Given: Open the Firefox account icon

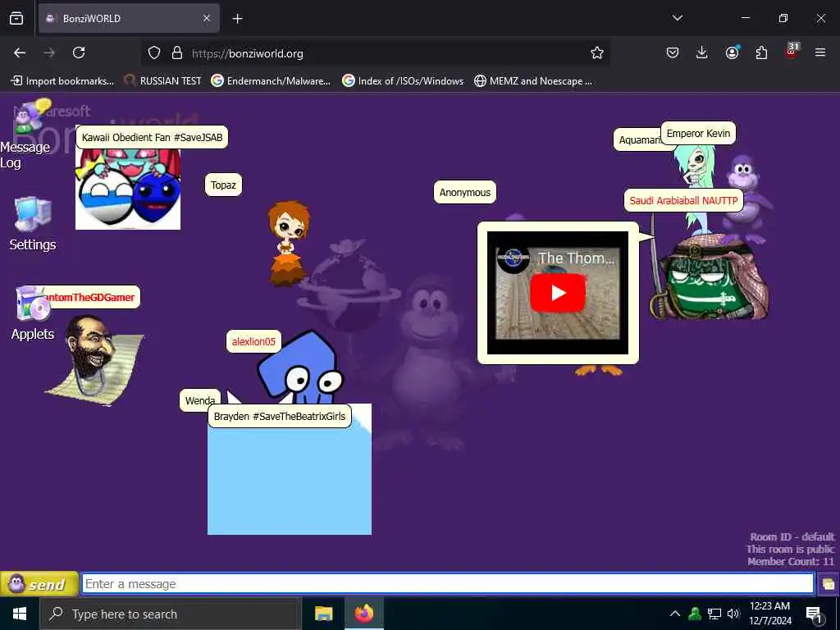Looking at the screenshot, I should [x=732, y=52].
